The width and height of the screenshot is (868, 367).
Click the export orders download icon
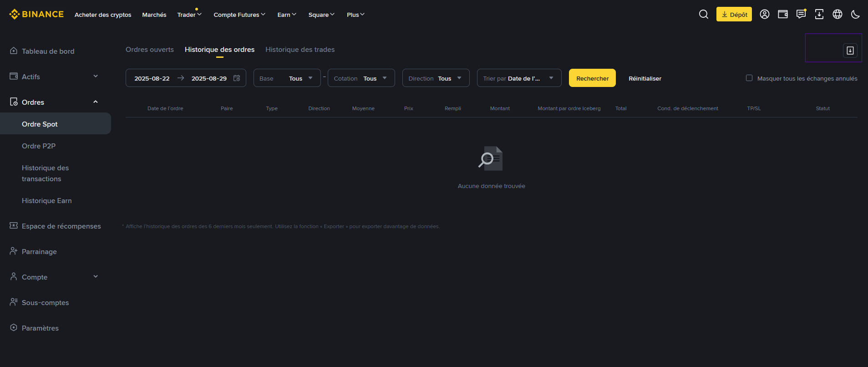click(x=850, y=51)
